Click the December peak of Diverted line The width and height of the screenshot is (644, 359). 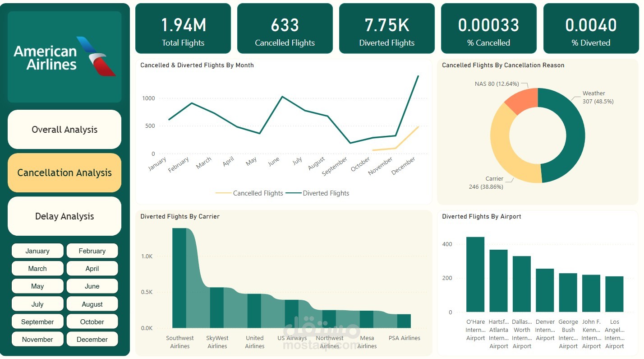coord(418,76)
